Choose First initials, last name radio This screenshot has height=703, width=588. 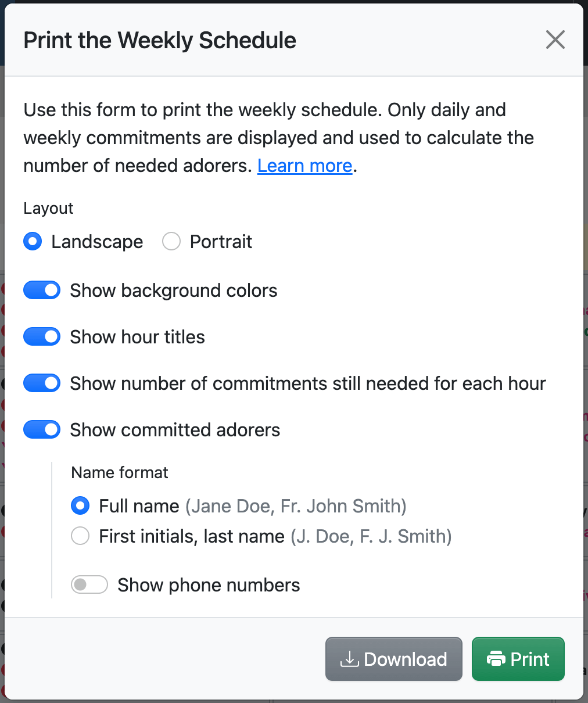pyautogui.click(x=80, y=536)
